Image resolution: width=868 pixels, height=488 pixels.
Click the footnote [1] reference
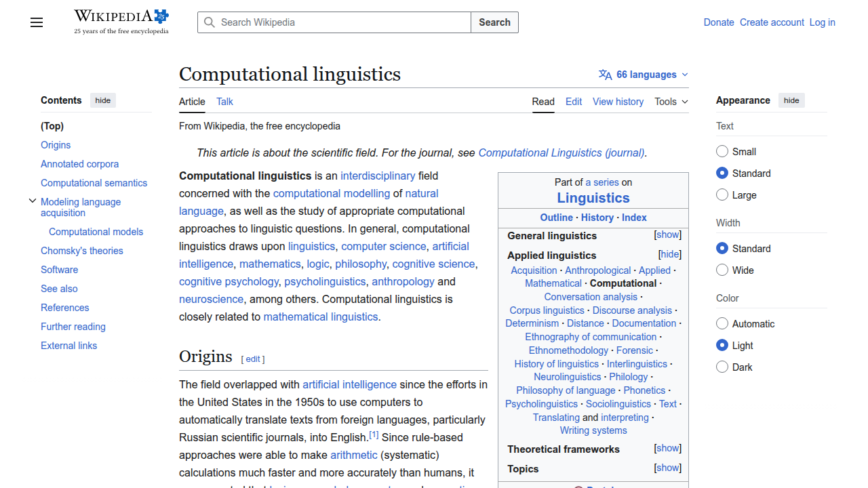pos(374,435)
